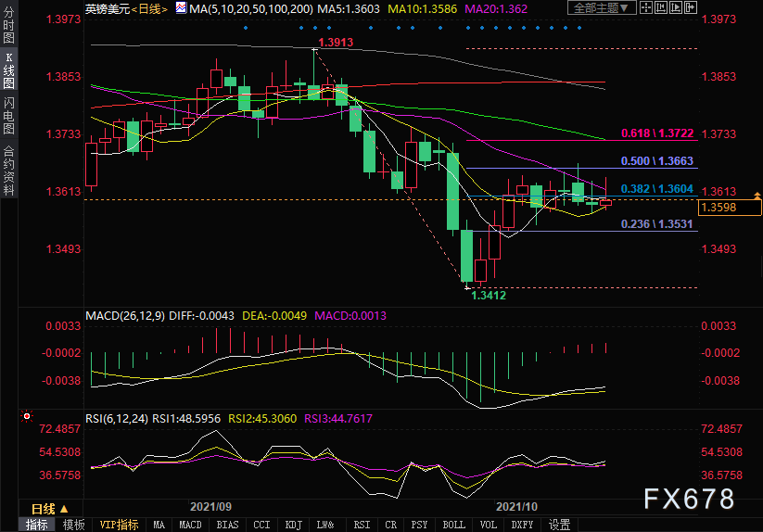Choose the CCI indicator button
763x532 pixels.
[261, 525]
